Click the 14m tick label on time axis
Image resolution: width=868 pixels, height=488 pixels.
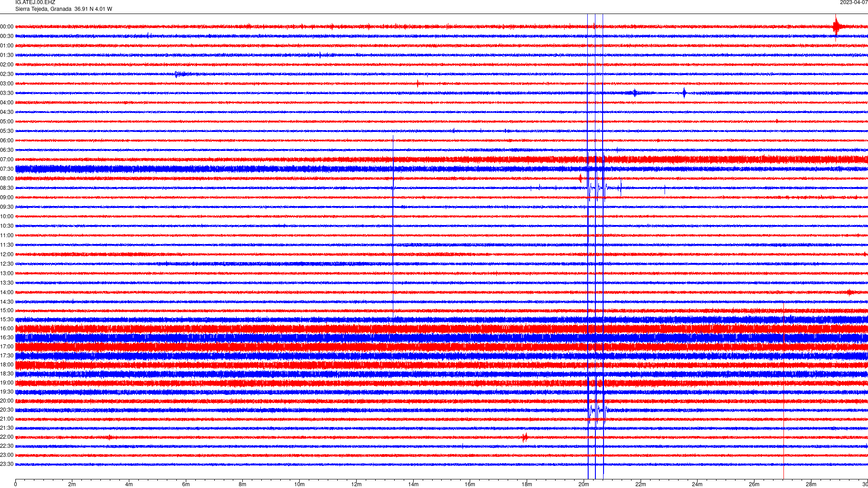(413, 484)
